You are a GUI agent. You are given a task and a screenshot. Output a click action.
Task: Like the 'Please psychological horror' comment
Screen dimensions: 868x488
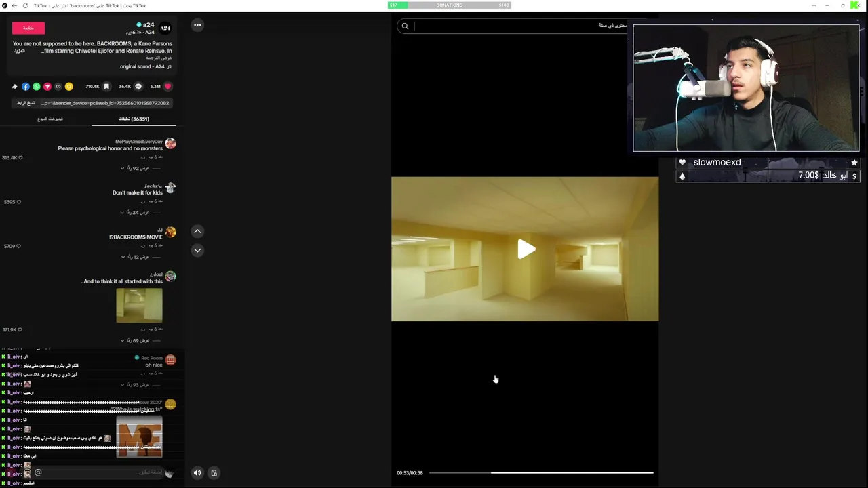tap(20, 158)
